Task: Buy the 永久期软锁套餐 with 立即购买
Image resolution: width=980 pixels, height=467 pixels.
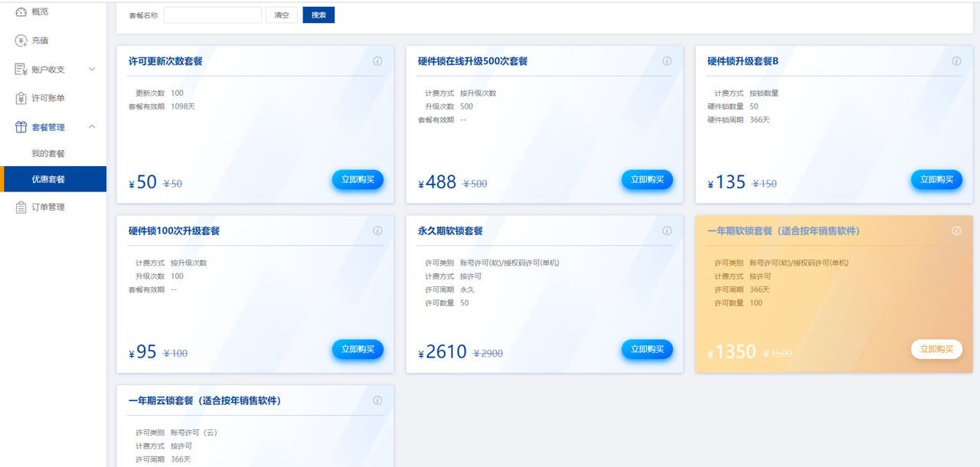Action: tap(647, 349)
